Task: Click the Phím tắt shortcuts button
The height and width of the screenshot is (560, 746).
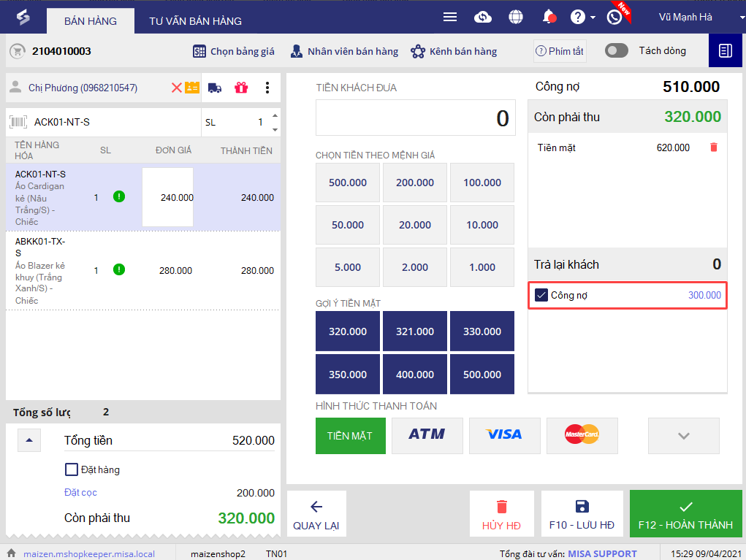Action: [x=560, y=51]
